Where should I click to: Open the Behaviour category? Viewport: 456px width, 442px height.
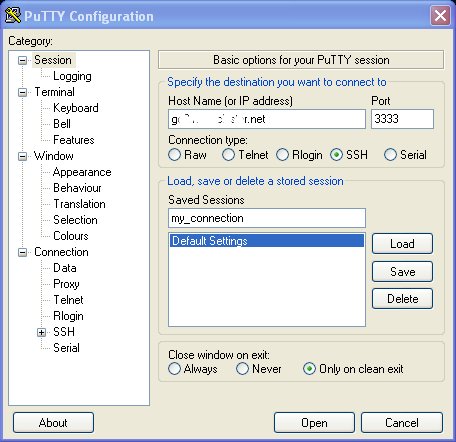[77, 188]
